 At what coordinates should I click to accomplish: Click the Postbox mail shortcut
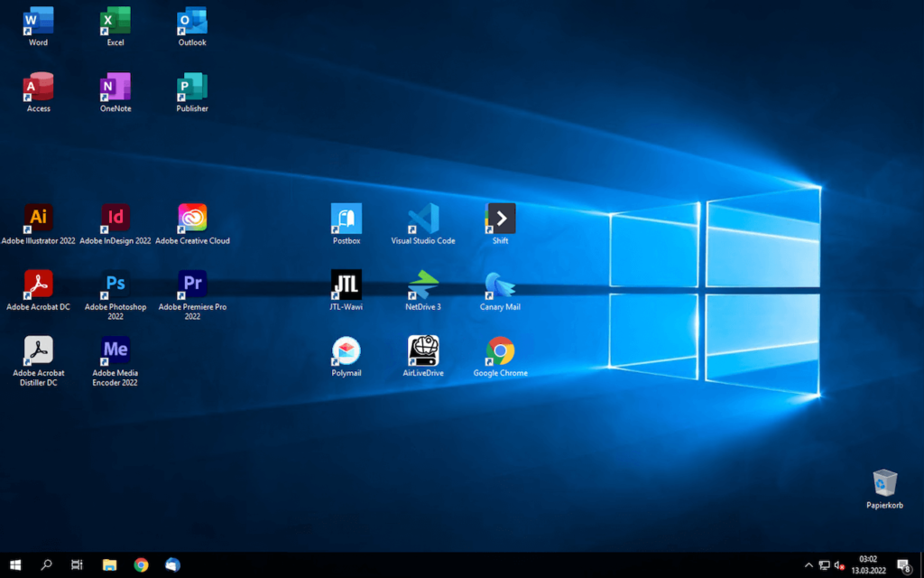tap(346, 224)
